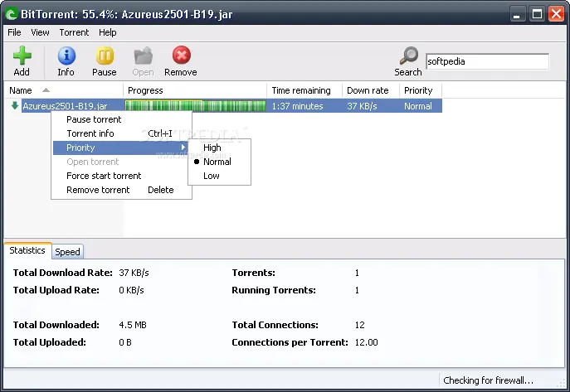Sort by Progress column header
Screen dimensions: 570x392
[x=195, y=90]
